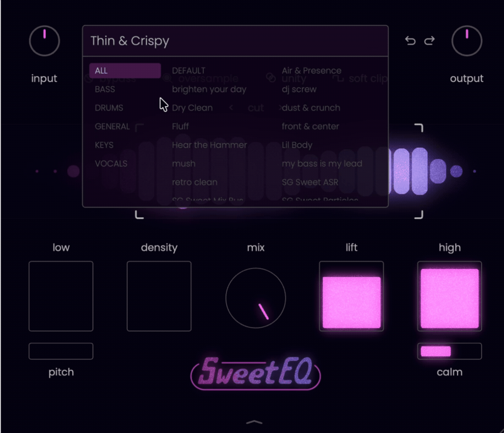Image resolution: width=504 pixels, height=433 pixels.
Task: Select the ALL preset category
Action: pyautogui.click(x=125, y=71)
